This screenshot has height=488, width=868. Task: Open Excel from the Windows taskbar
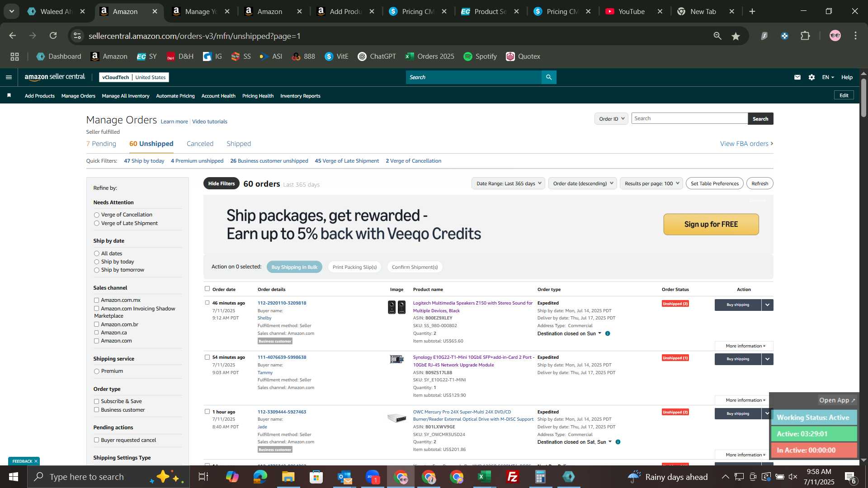click(x=485, y=477)
